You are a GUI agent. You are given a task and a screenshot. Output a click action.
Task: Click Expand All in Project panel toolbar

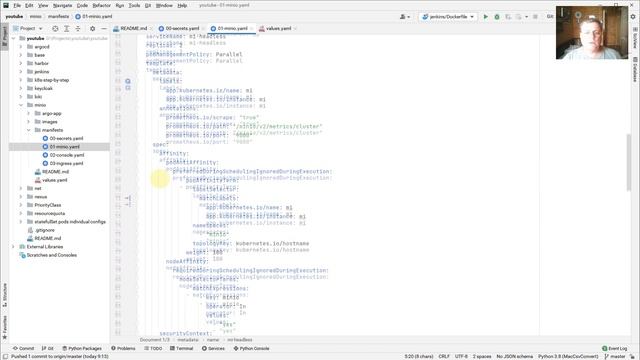67,29
